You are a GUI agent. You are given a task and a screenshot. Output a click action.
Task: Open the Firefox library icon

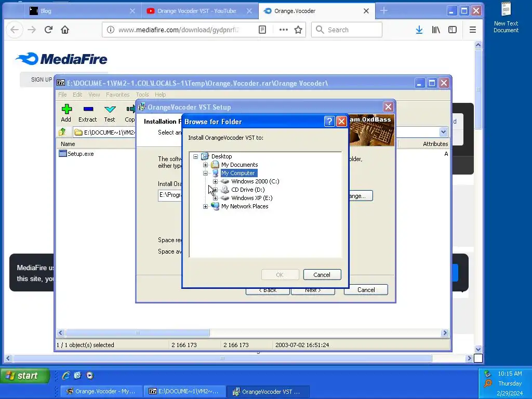coord(436,30)
